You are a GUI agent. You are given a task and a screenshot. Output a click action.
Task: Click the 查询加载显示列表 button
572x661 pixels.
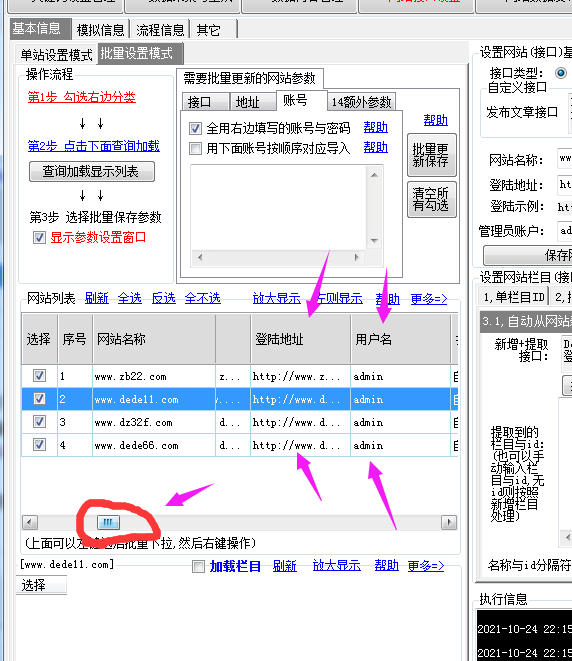91,171
